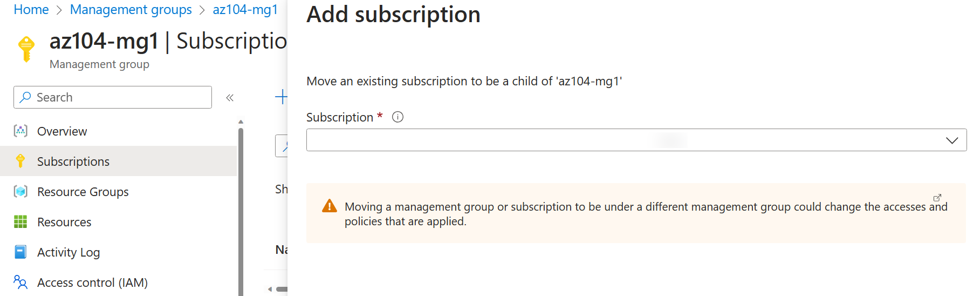The height and width of the screenshot is (296, 980).
Task: Open the external link icon in warning
Action: point(937,198)
